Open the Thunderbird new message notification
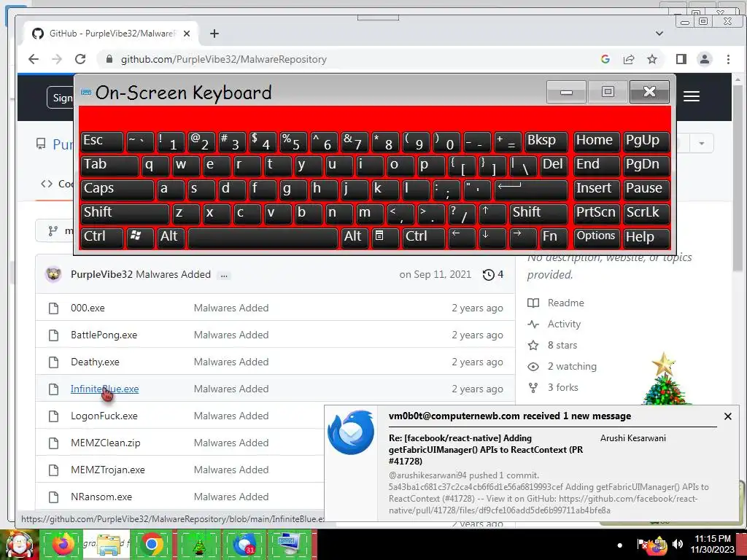The height and width of the screenshot is (560, 747). (x=532, y=463)
